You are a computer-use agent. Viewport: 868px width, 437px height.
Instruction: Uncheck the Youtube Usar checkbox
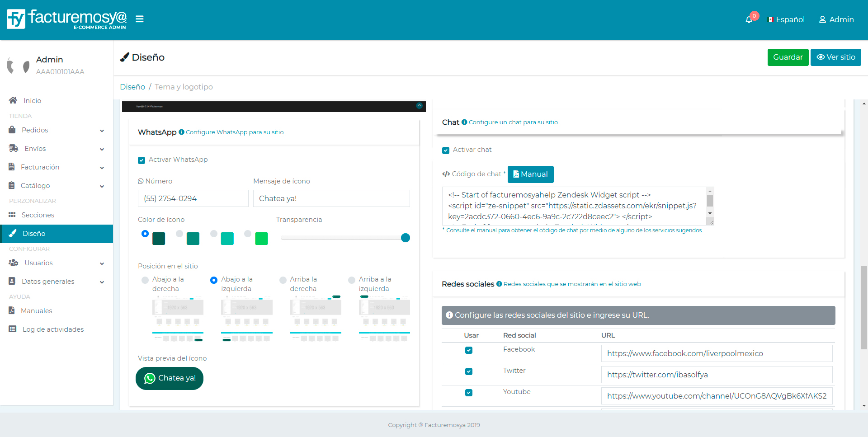pyautogui.click(x=469, y=393)
